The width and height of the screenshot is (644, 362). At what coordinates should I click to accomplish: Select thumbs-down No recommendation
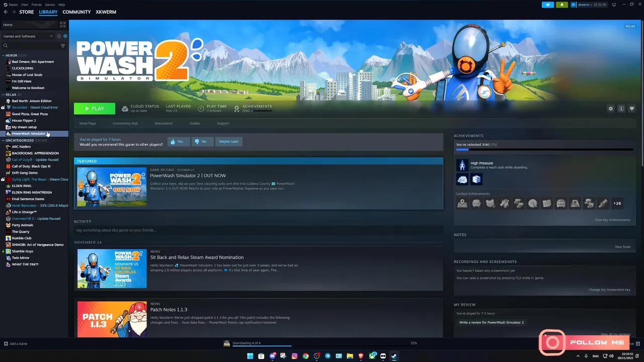click(x=202, y=142)
